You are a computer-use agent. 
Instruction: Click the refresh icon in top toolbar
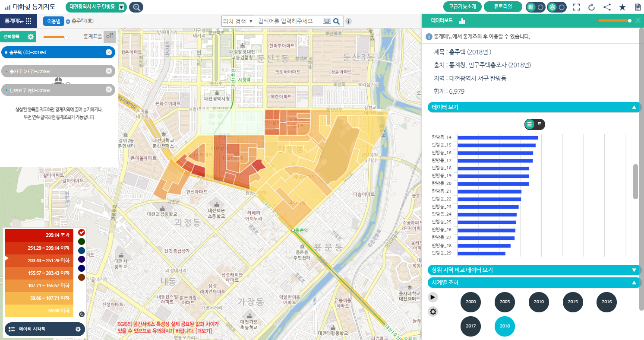[x=591, y=7]
